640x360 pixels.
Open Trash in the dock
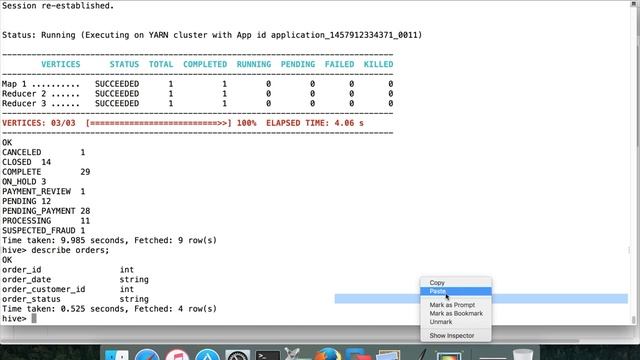[523, 354]
